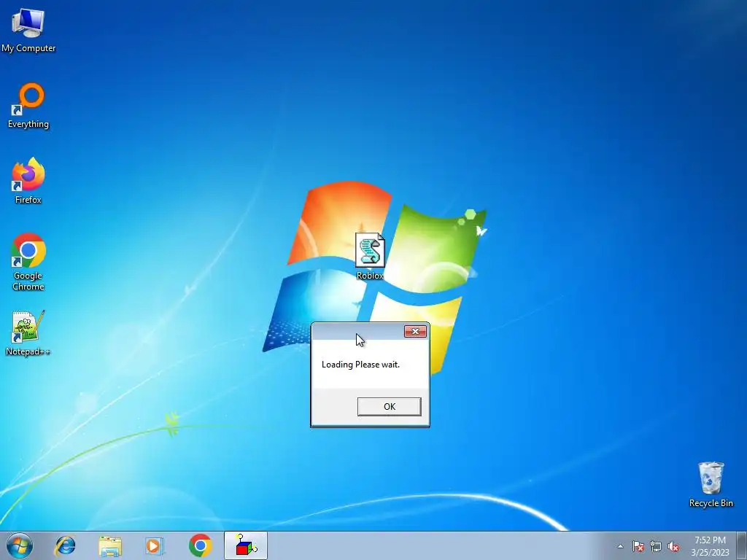
Task: Select the Google Chrome desktop shortcut
Action: (28, 262)
